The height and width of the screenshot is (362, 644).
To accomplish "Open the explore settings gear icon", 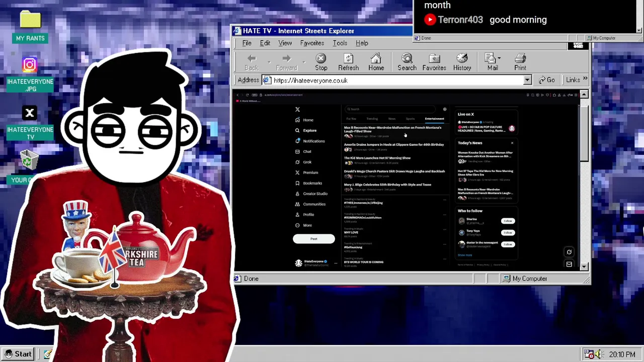I will click(445, 109).
